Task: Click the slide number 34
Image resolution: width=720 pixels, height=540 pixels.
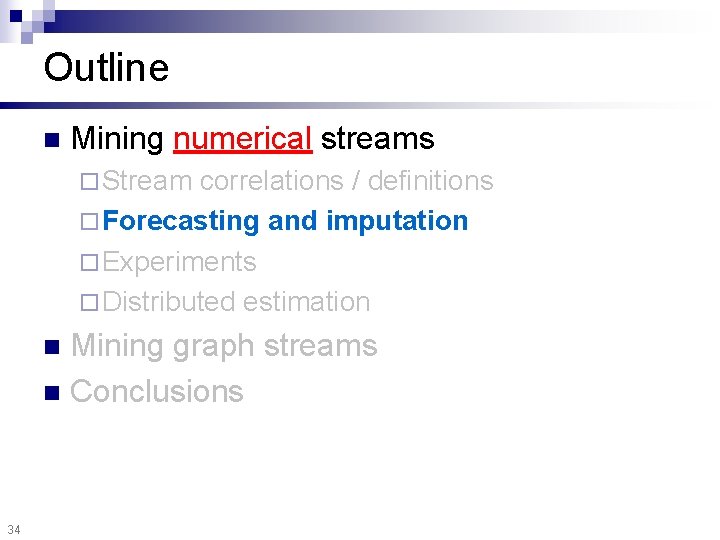Action: tap(14, 529)
